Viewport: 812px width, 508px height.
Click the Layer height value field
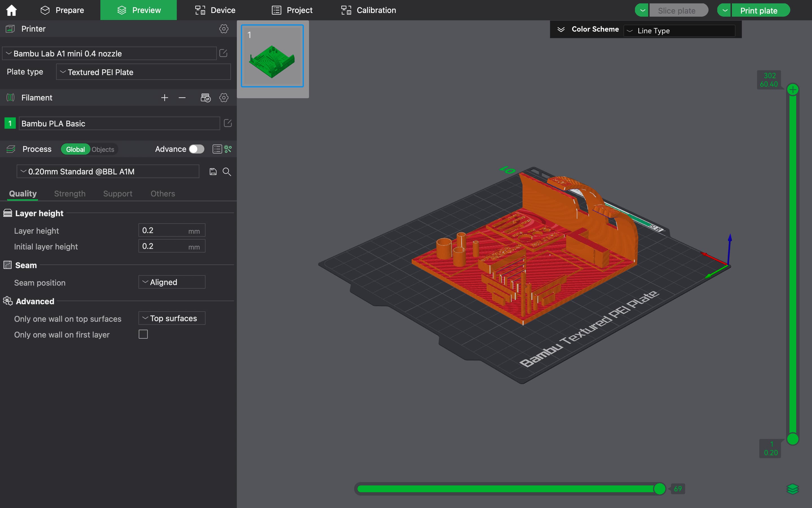172,231
